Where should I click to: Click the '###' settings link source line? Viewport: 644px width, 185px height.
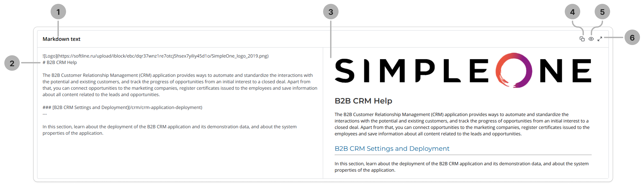122,108
